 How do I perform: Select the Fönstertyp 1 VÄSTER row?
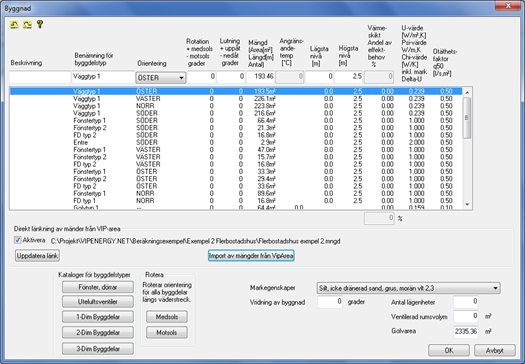click(x=236, y=150)
